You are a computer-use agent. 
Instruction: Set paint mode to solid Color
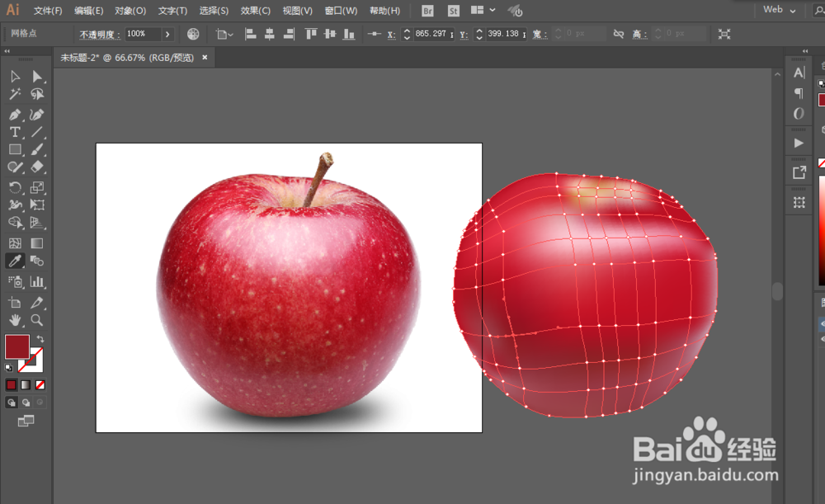point(11,385)
